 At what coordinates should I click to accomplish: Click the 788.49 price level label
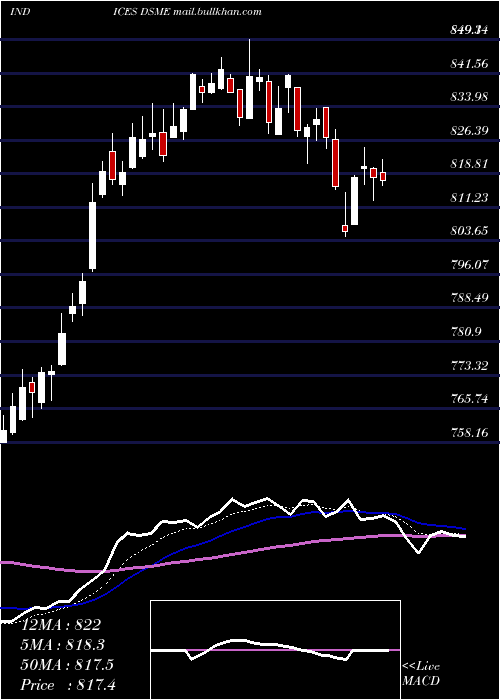click(x=469, y=298)
